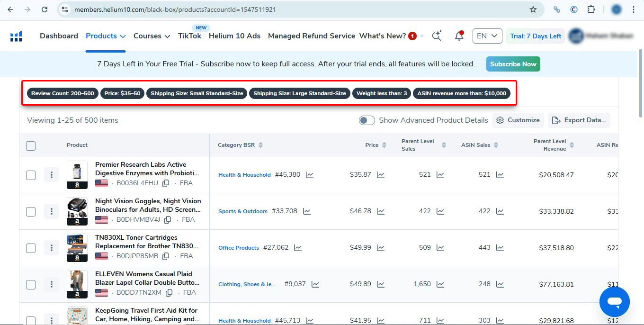This screenshot has width=644, height=325.
Task: Show price history graph for $46.78
Action: [x=381, y=211]
